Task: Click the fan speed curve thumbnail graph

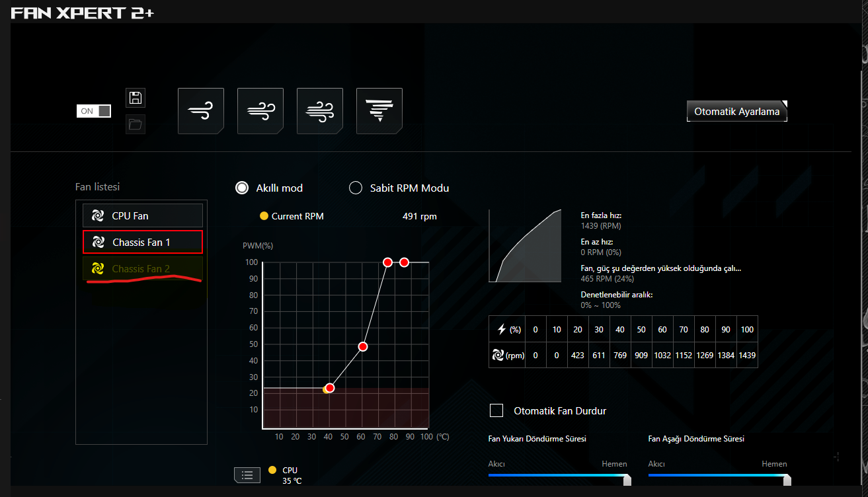Action: [x=525, y=246]
